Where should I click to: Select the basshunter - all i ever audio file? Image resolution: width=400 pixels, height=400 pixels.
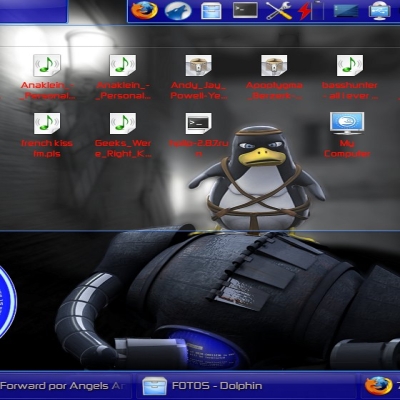(350, 77)
